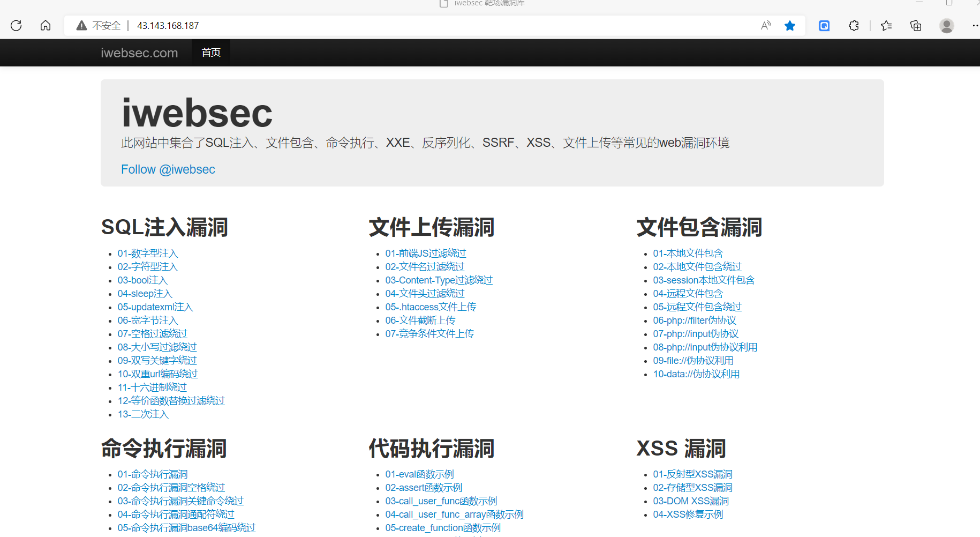980x537 pixels.
Task: Open the Collections icon
Action: 916,25
